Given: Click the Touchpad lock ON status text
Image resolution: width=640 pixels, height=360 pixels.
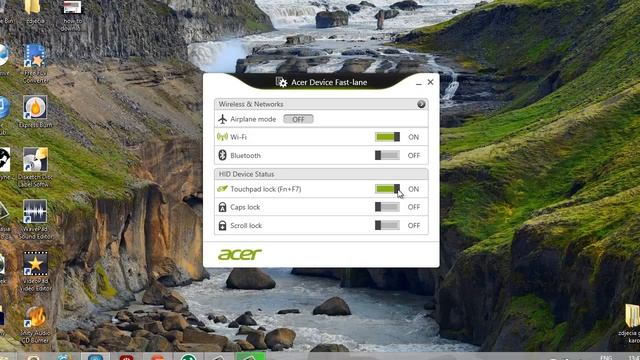Looking at the screenshot, I should pyautogui.click(x=413, y=189).
